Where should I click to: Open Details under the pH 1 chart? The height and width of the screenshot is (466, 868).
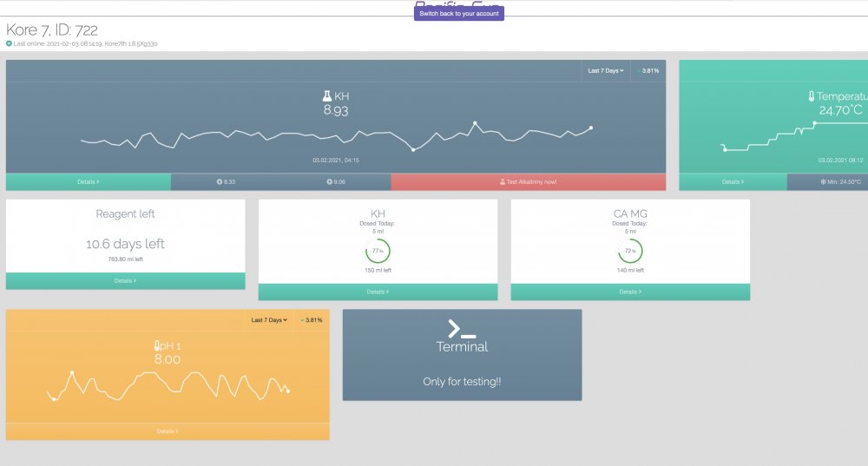[x=168, y=431]
